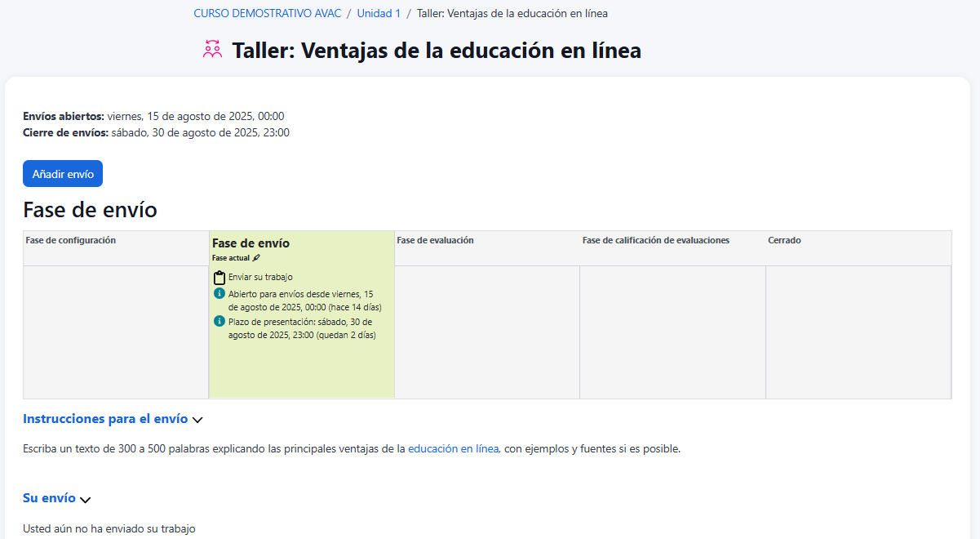Image resolution: width=980 pixels, height=539 pixels.
Task: Select the Cerrado phase column header
Action: click(784, 240)
